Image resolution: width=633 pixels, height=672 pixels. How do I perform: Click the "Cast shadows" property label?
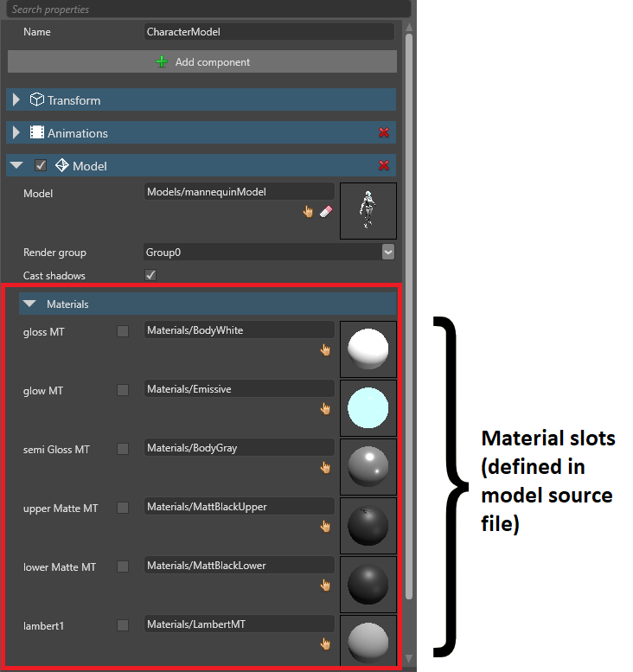pos(54,276)
